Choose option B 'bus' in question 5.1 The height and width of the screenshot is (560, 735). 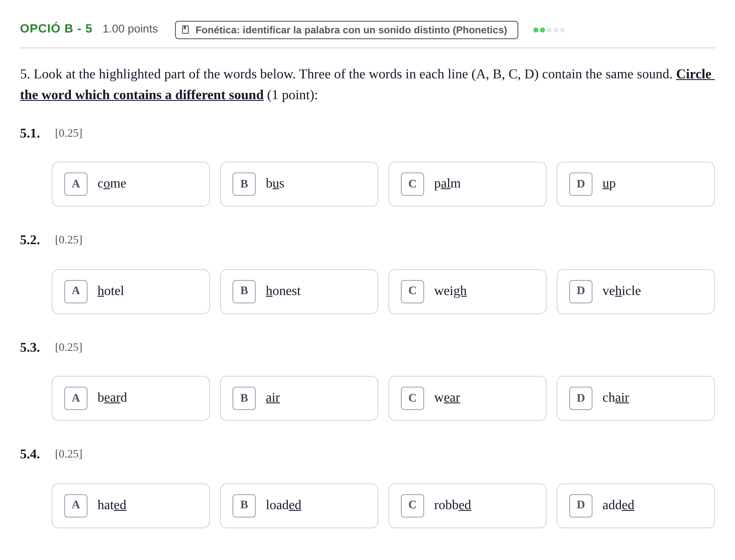[x=299, y=184]
